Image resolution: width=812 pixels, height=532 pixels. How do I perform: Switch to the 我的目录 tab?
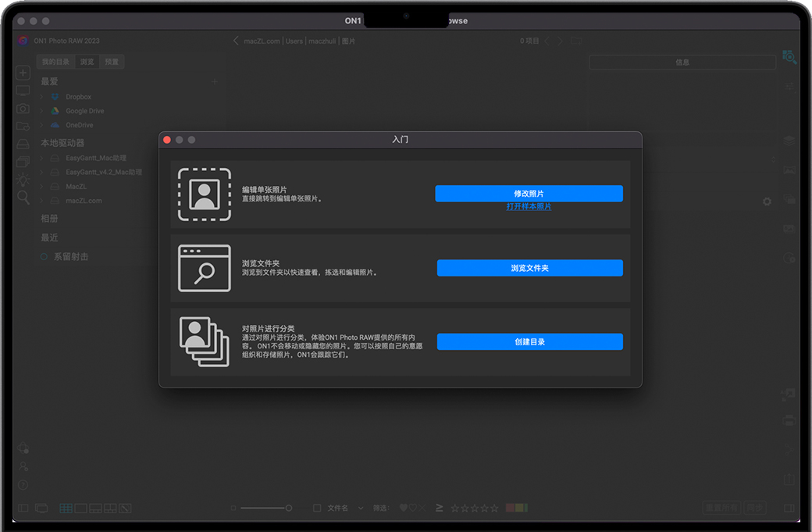coord(55,62)
